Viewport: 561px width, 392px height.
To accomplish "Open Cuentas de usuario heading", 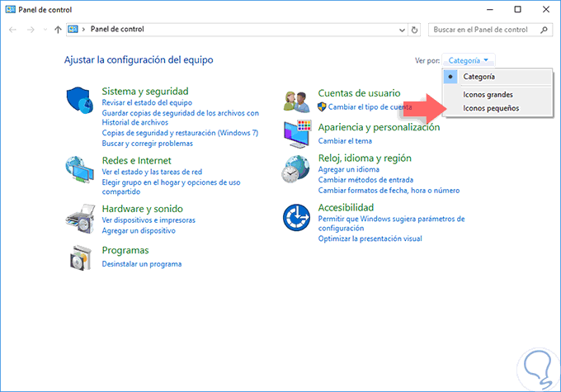I will 359,93.
